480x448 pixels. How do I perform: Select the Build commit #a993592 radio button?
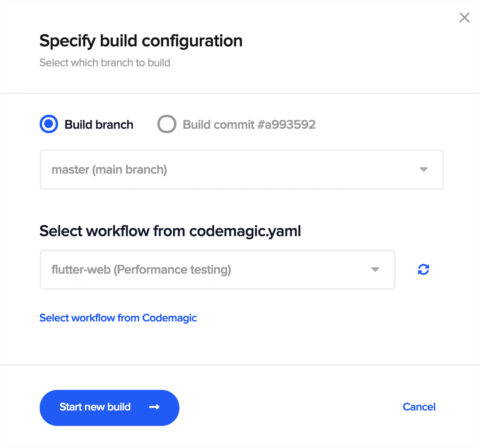167,124
